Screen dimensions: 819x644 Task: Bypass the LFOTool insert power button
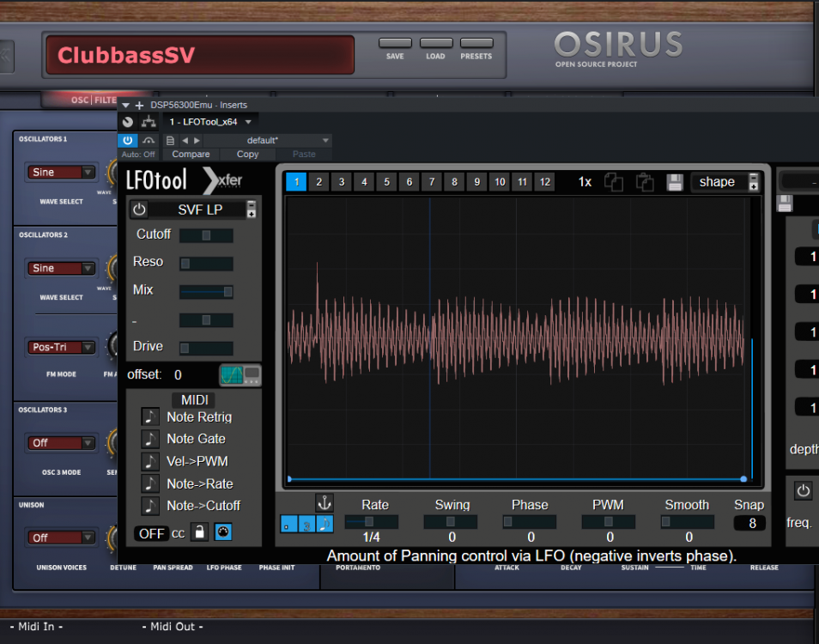click(x=127, y=140)
